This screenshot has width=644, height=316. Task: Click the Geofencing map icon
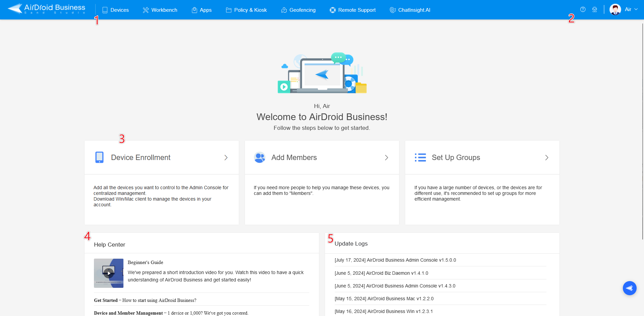(284, 10)
